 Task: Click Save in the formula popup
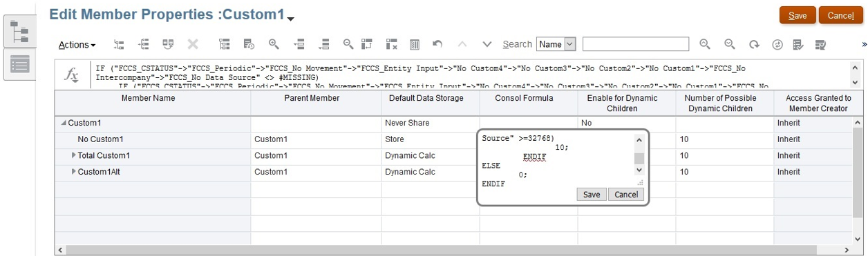tap(592, 195)
